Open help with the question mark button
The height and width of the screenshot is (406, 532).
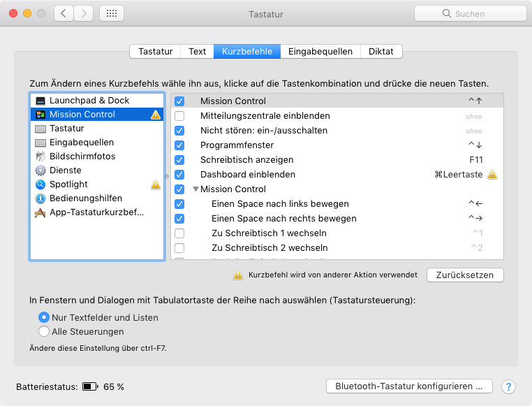(x=508, y=386)
